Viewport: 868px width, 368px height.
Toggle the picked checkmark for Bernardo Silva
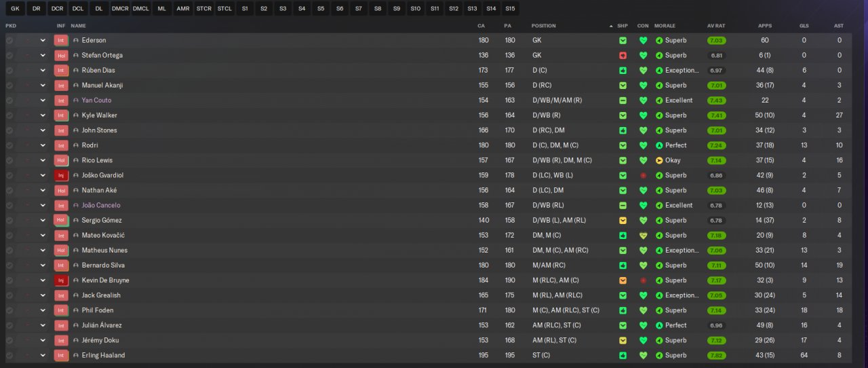coord(9,265)
